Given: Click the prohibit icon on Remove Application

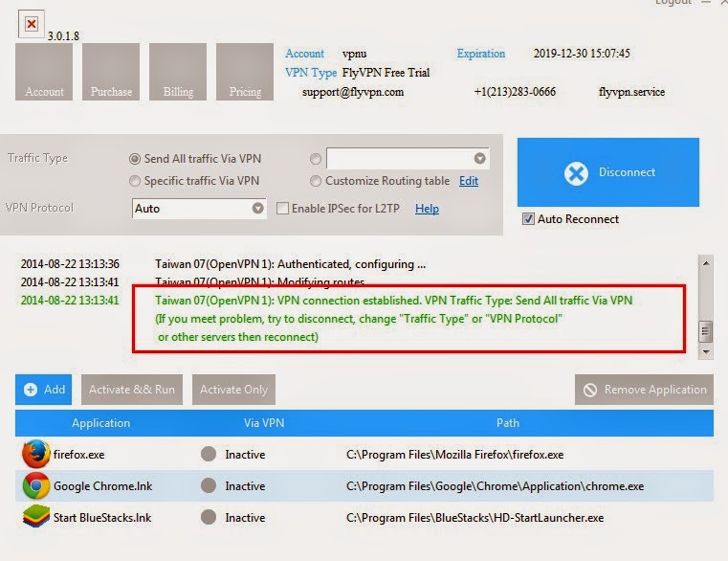Looking at the screenshot, I should 590,390.
